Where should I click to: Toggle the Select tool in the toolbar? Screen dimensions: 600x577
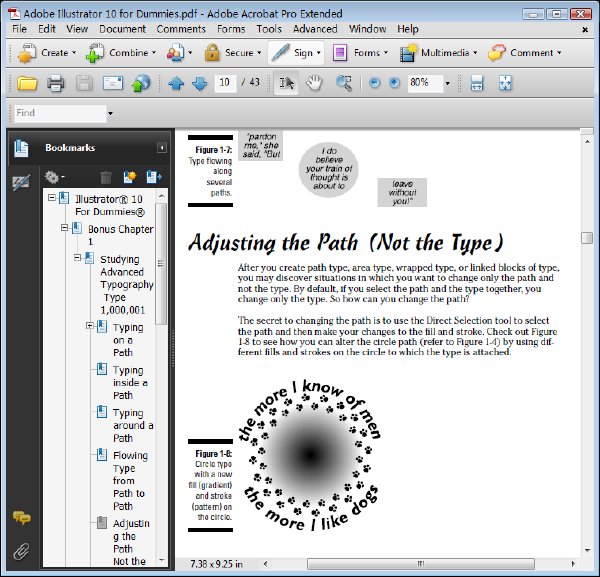286,83
